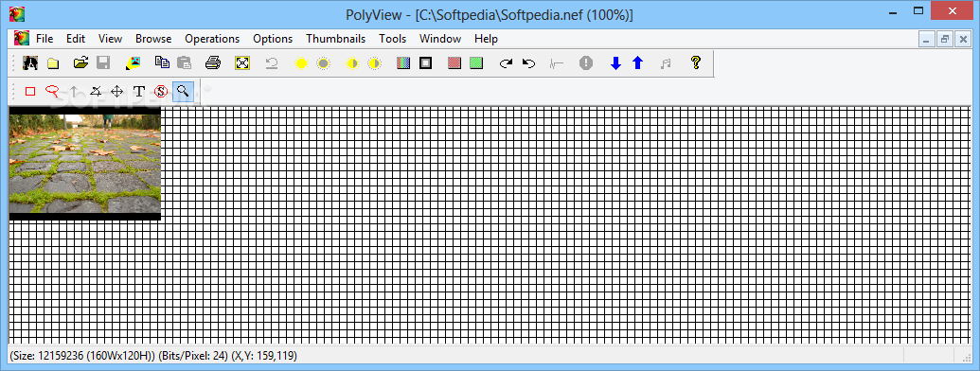
Task: Select the Text tool labeled T
Action: coord(139,92)
